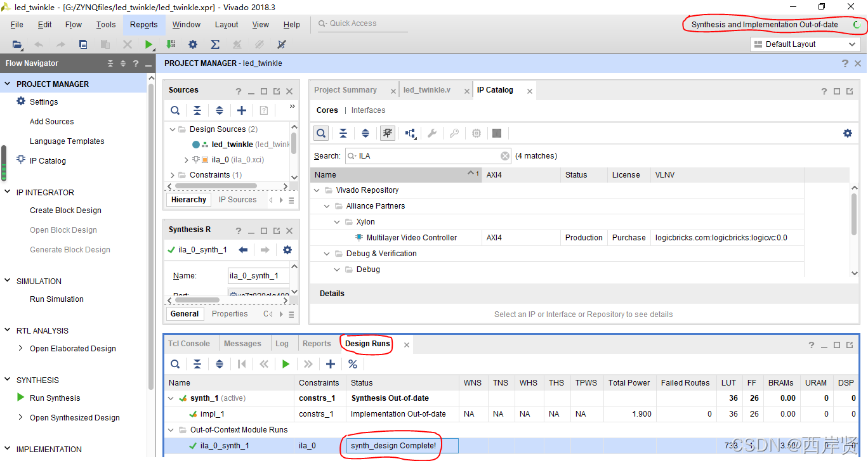Open IP Catalog from Flow Navigator
Image resolution: width=868 pixels, height=461 pixels.
(48, 161)
